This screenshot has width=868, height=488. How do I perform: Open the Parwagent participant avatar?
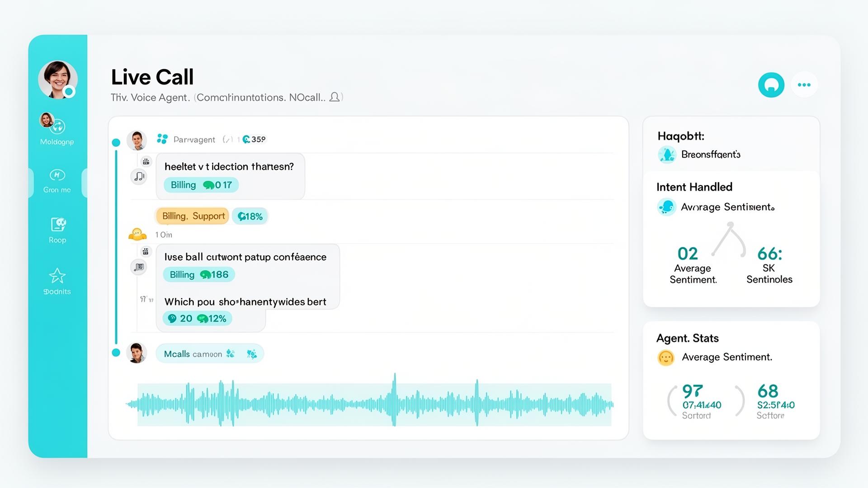click(137, 140)
